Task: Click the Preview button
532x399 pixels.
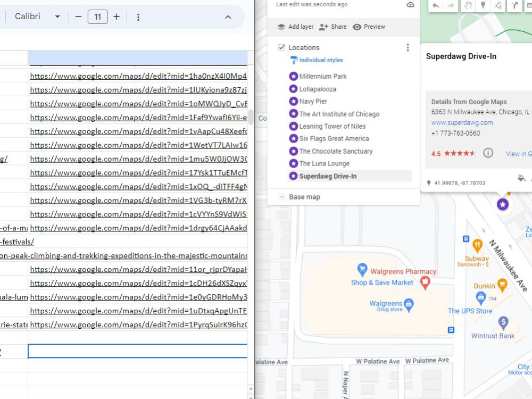Action: 369,27
